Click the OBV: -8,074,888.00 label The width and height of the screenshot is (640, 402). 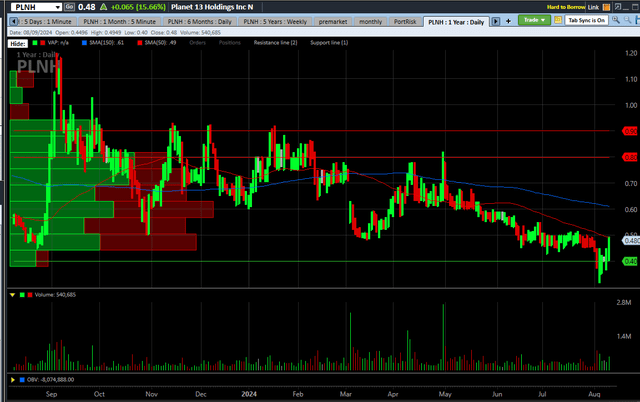tap(51, 380)
